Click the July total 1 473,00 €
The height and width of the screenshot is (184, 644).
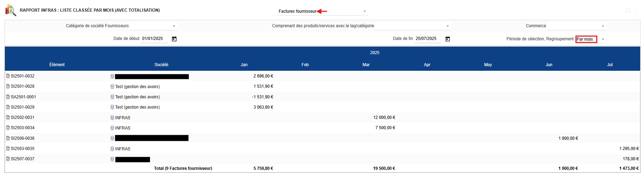[629, 168]
